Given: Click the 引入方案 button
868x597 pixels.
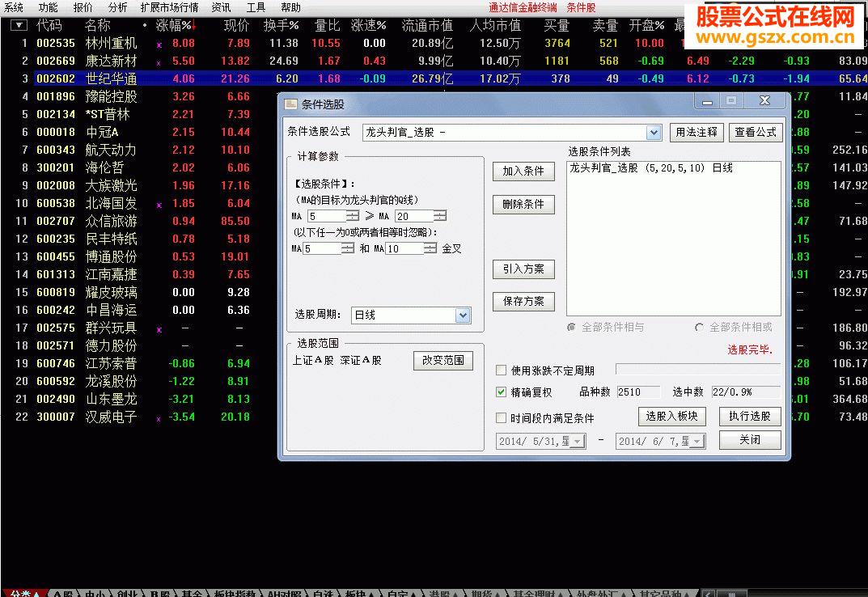Looking at the screenshot, I should click(x=523, y=269).
